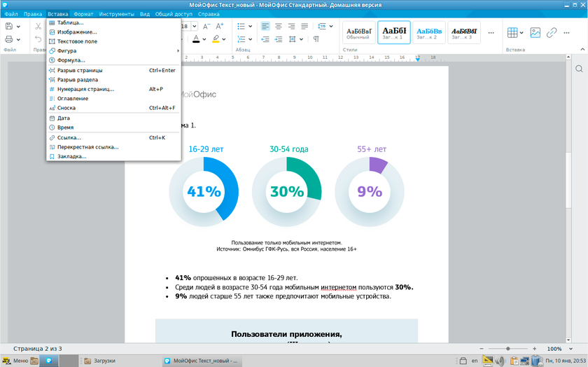Screen dimensions: 588x367
Task: Click the text highlight color marker
Action: [x=216, y=39]
